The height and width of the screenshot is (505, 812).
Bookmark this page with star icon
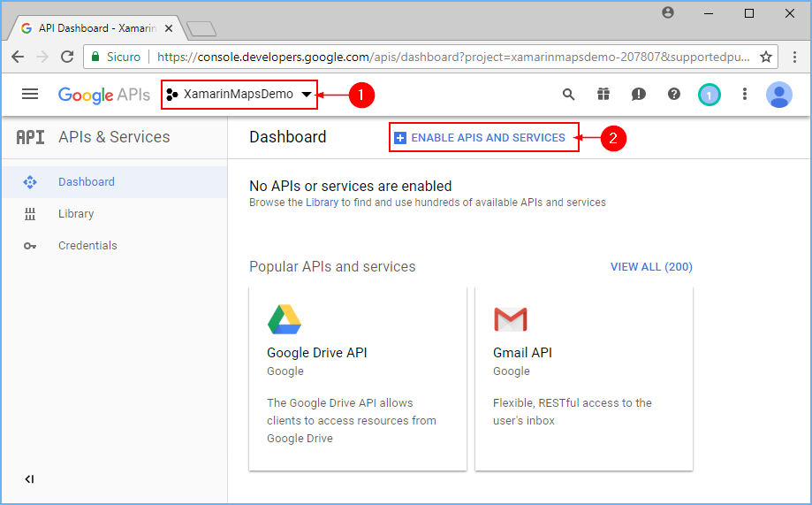pos(766,57)
